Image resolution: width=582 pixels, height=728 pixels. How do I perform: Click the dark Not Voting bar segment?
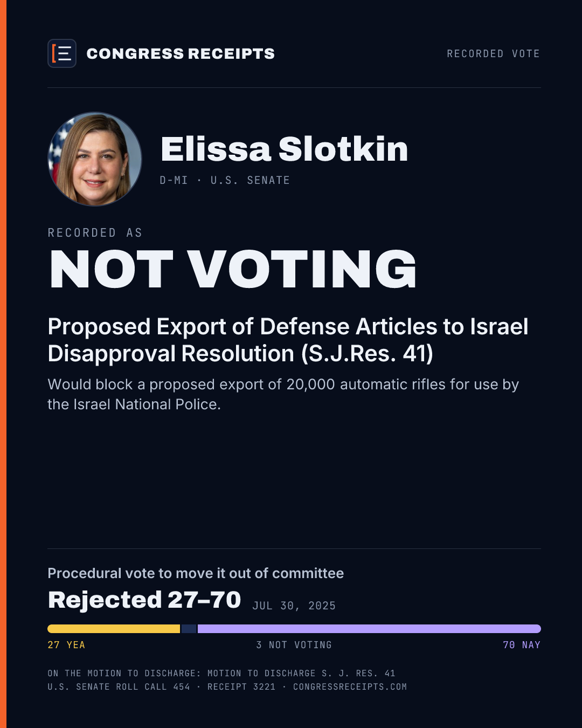(189, 629)
